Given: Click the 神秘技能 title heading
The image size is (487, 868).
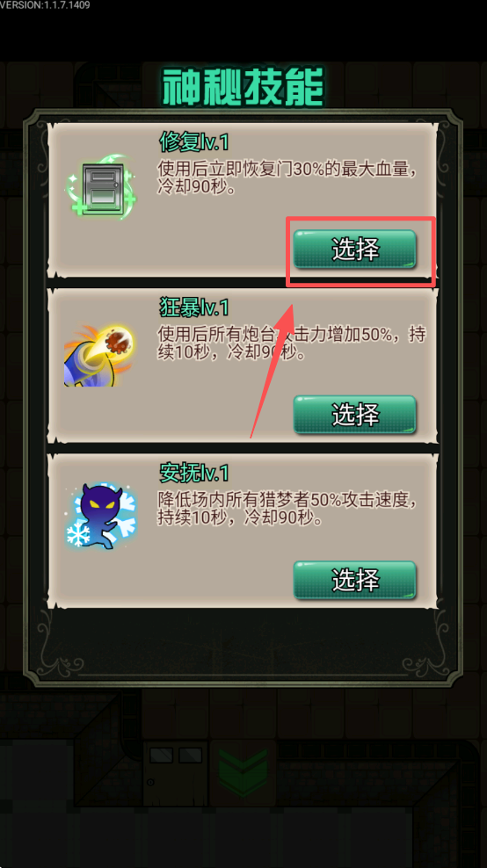Looking at the screenshot, I should [243, 87].
